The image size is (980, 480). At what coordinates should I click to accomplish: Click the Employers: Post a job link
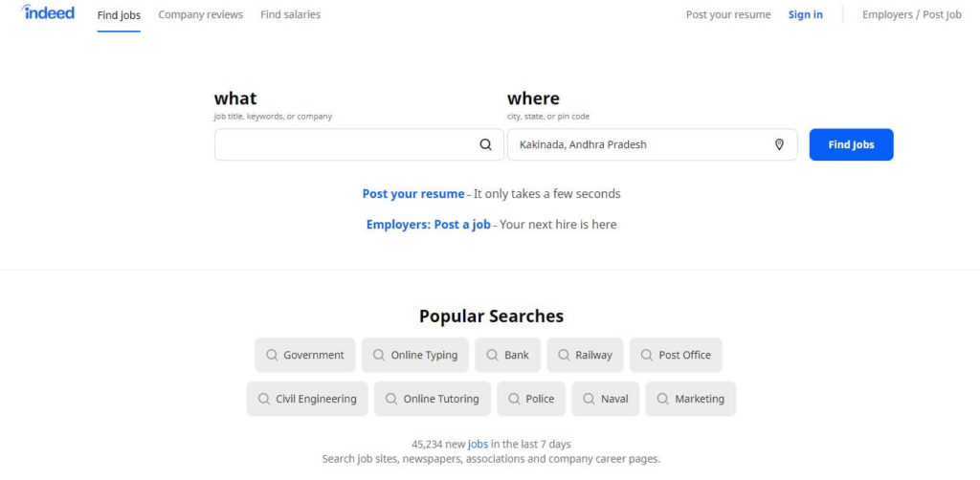click(x=428, y=224)
